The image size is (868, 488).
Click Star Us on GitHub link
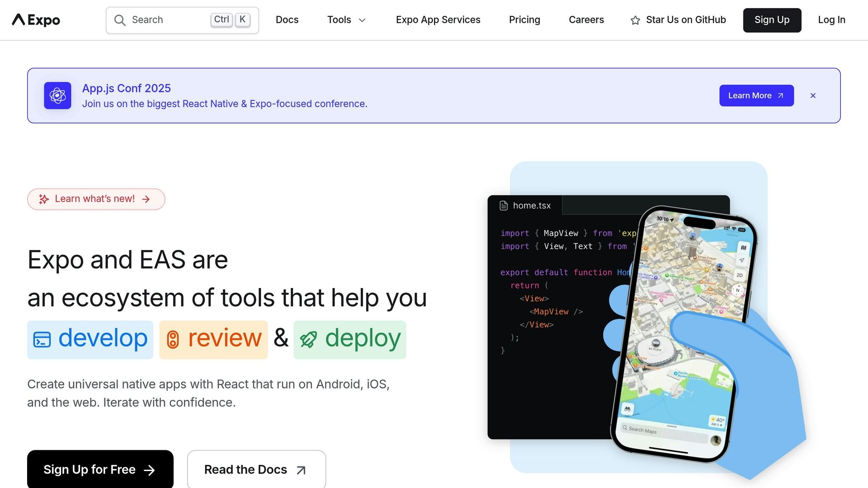(x=678, y=20)
